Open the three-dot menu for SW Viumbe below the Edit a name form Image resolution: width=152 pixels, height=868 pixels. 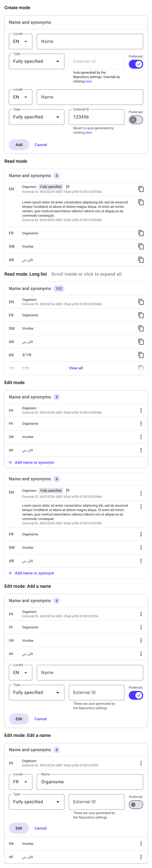point(141,843)
